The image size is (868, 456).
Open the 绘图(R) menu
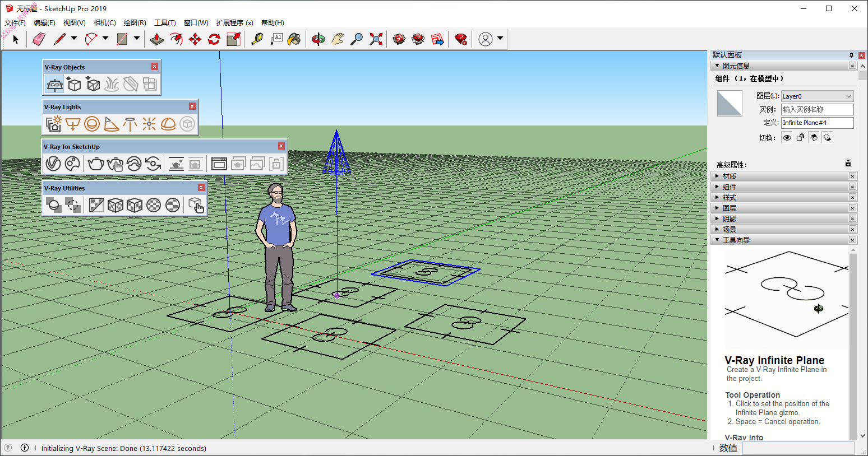tap(135, 23)
